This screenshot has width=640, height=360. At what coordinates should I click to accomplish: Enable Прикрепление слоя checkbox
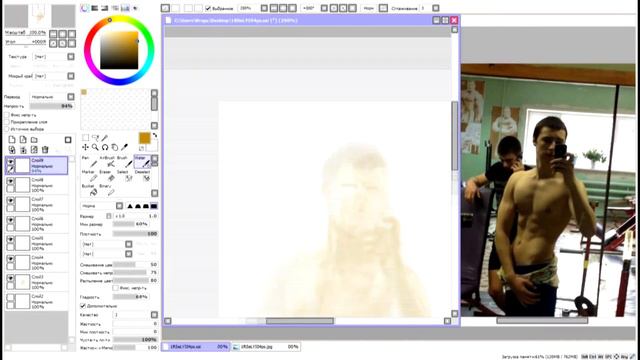pyautogui.click(x=7, y=122)
